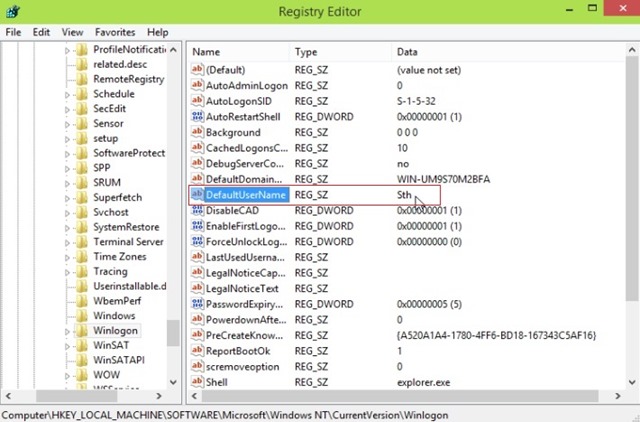This screenshot has width=640, height=422.
Task: Select the related.desc key in tree
Action: point(120,64)
